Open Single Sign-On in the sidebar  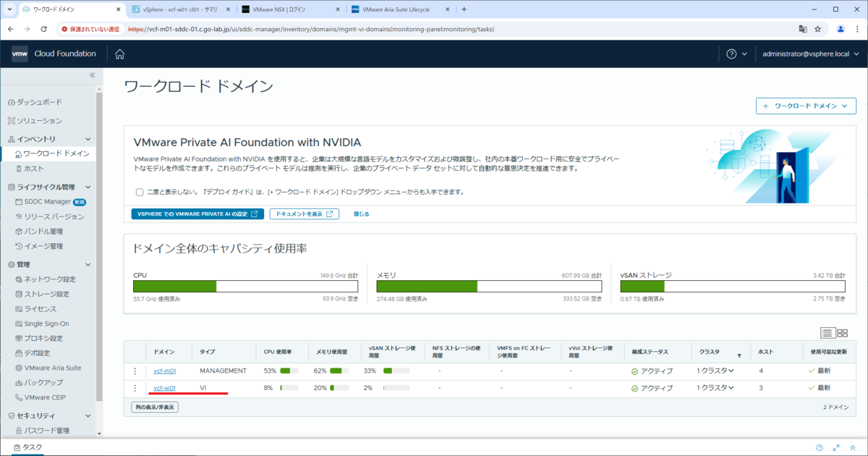point(42,324)
